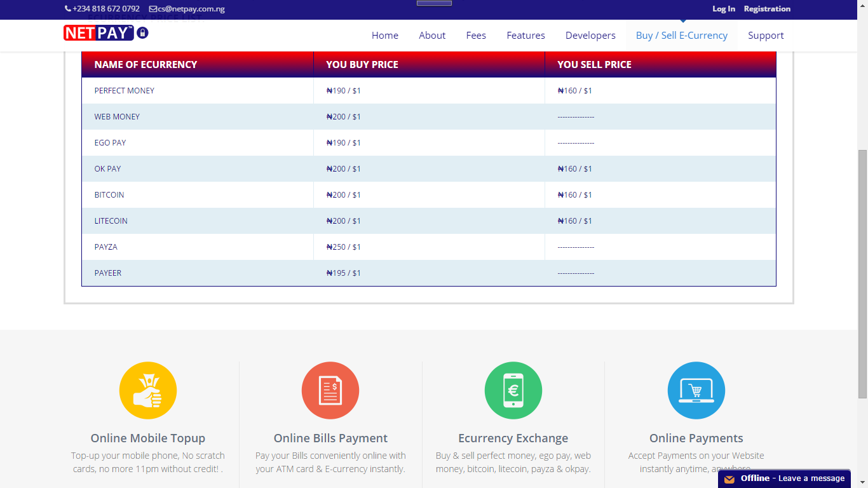Viewport: 868px width, 488px height.
Task: Click the Ecurrency Exchange description text
Action: pos(513,463)
